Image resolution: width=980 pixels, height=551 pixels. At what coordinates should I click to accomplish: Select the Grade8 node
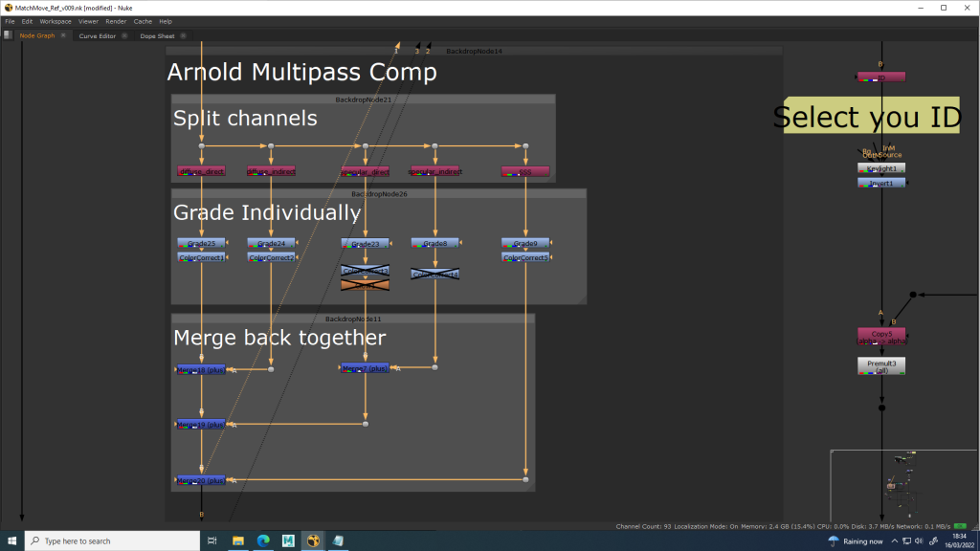click(435, 243)
